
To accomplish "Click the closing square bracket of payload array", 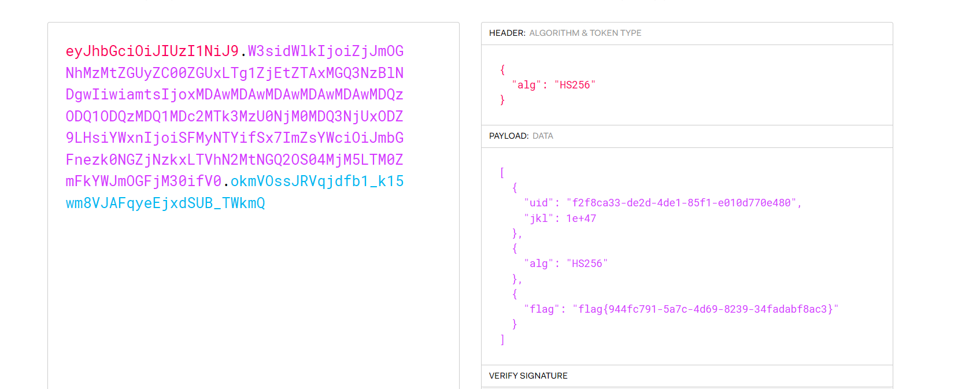I will pos(502,340).
